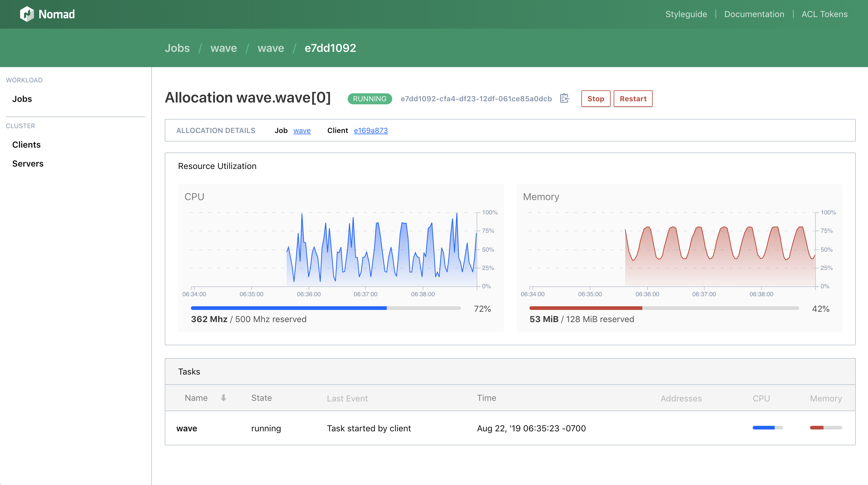The image size is (868, 485).
Task: Open Clients in the sidebar
Action: [26, 145]
